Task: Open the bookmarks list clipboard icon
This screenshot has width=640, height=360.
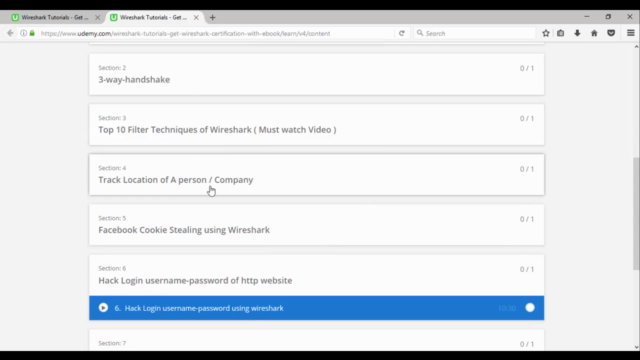Action: tap(561, 33)
